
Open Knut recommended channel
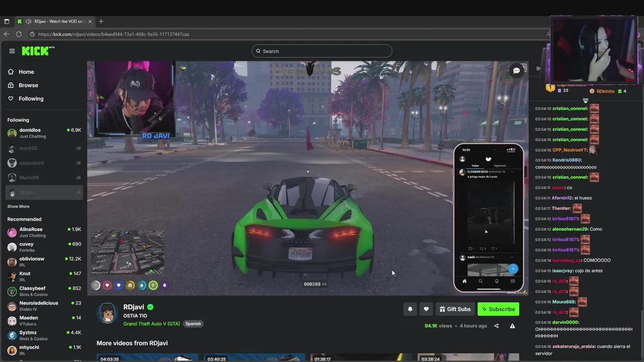coord(44,277)
